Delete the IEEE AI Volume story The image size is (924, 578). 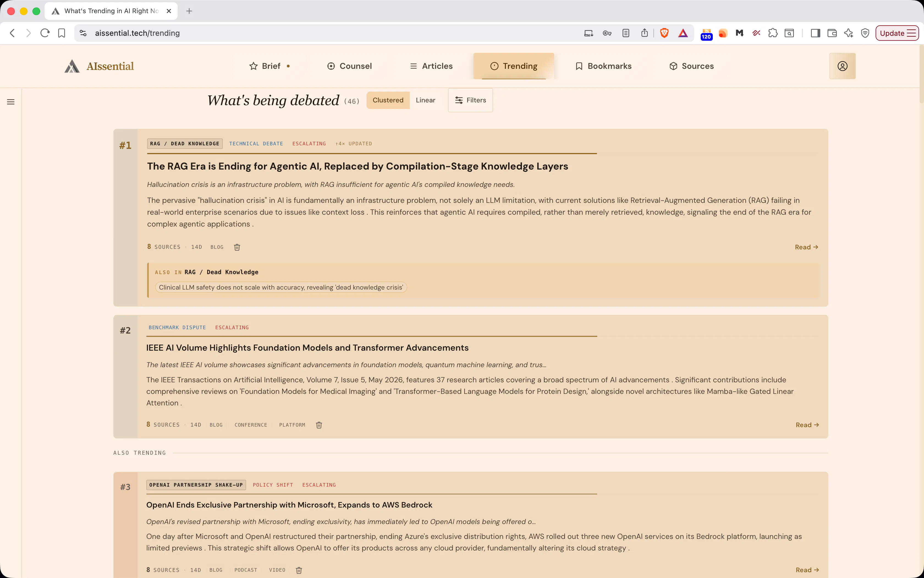coord(319,425)
